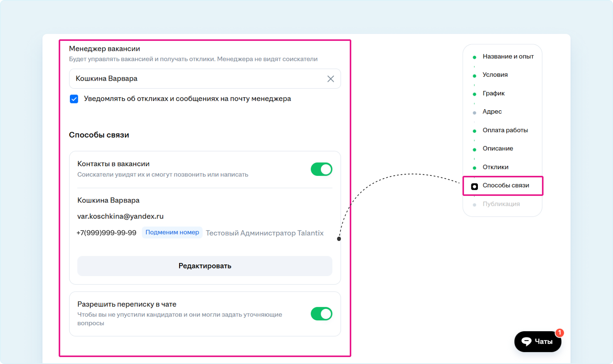This screenshot has width=613, height=364.
Task: Click the phone number +7(999)999-99-99
Action: click(x=107, y=233)
